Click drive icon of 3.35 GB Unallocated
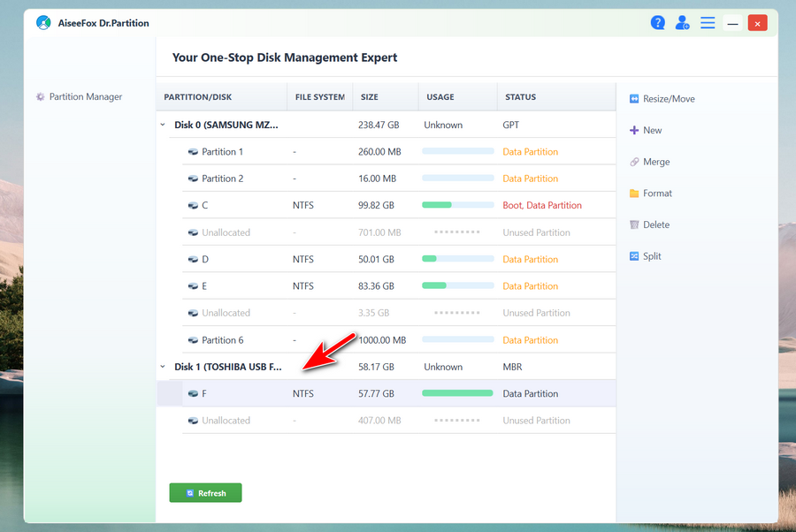 point(193,313)
